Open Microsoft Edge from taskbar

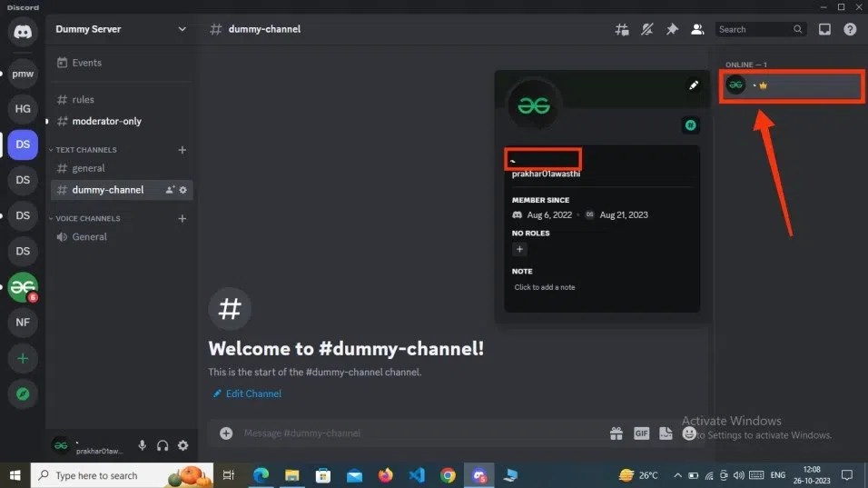[261, 475]
